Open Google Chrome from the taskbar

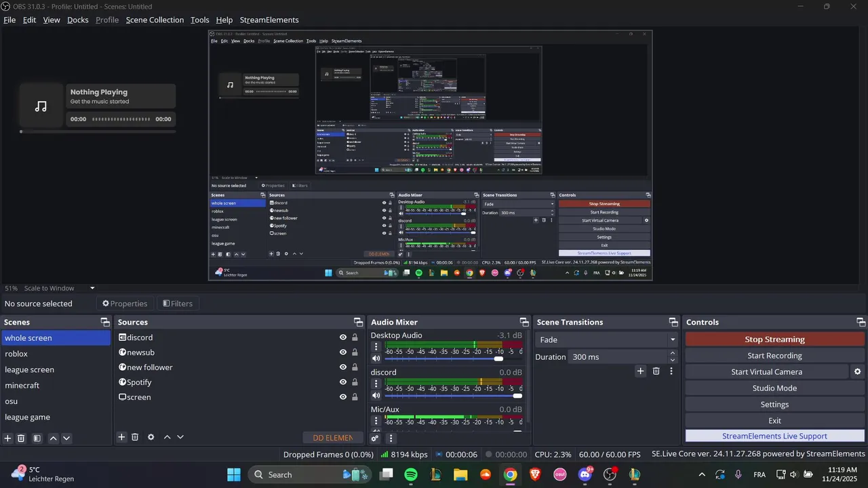[511, 474]
